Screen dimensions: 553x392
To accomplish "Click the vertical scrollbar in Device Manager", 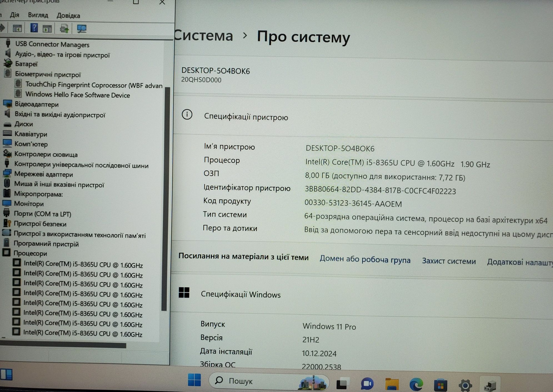I will point(166,198).
